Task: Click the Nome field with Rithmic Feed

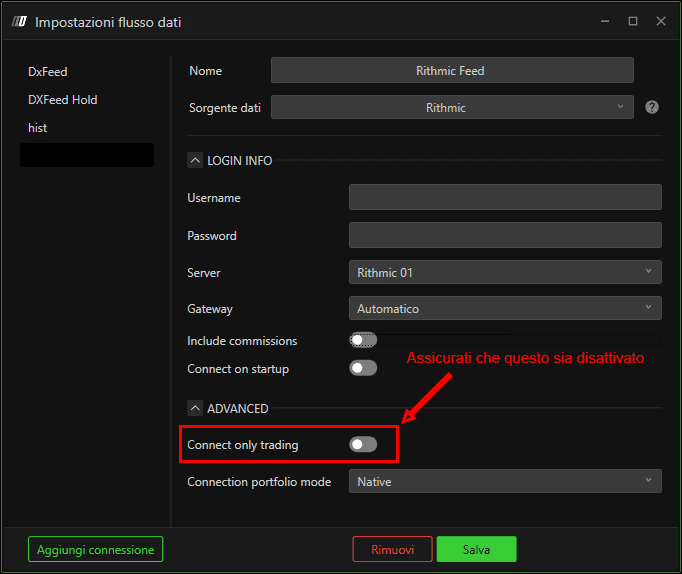Action: 452,70
